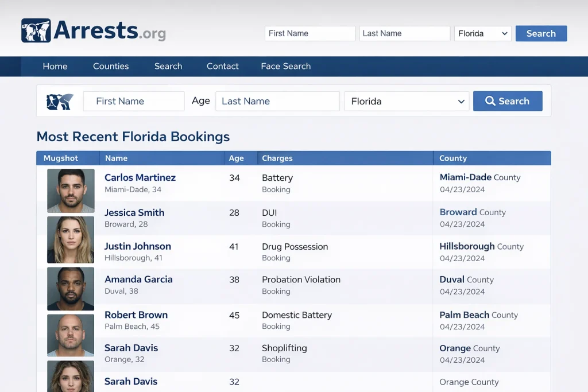Click the Battery charge text
588x392 pixels.
277,178
